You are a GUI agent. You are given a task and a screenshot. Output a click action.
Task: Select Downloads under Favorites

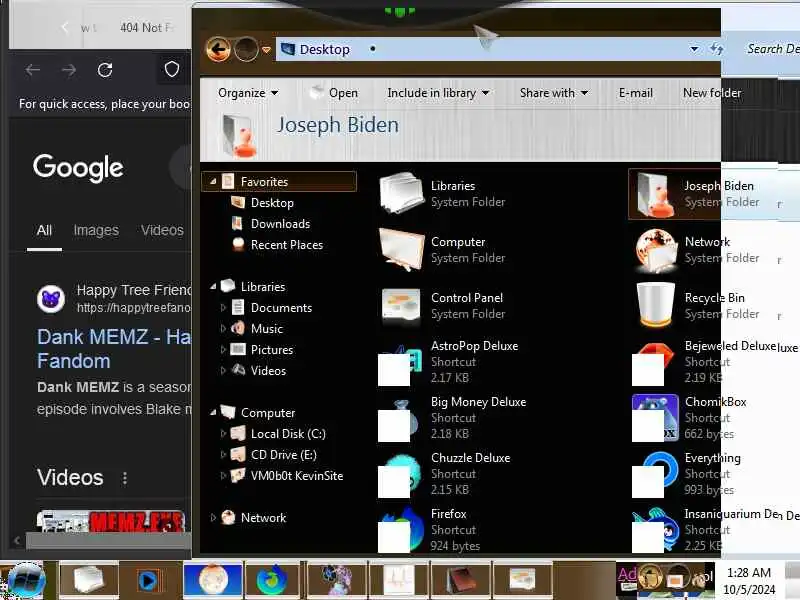[280, 223]
